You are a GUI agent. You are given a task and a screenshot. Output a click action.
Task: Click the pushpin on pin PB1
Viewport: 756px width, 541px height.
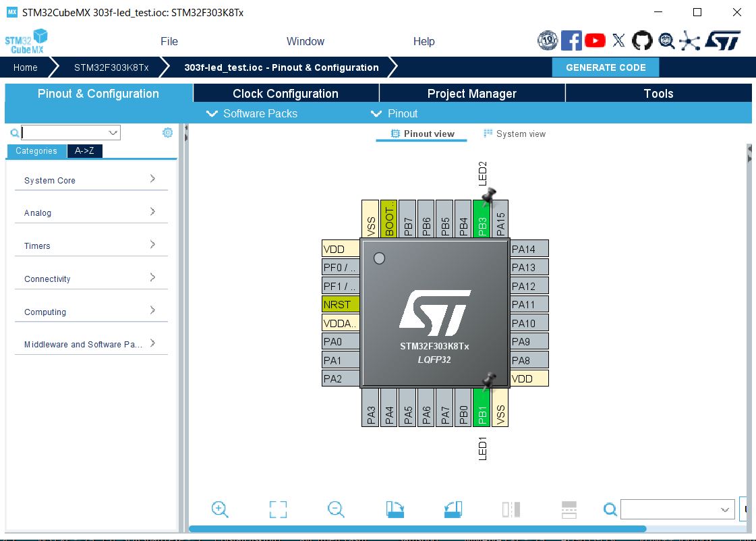[x=489, y=380]
